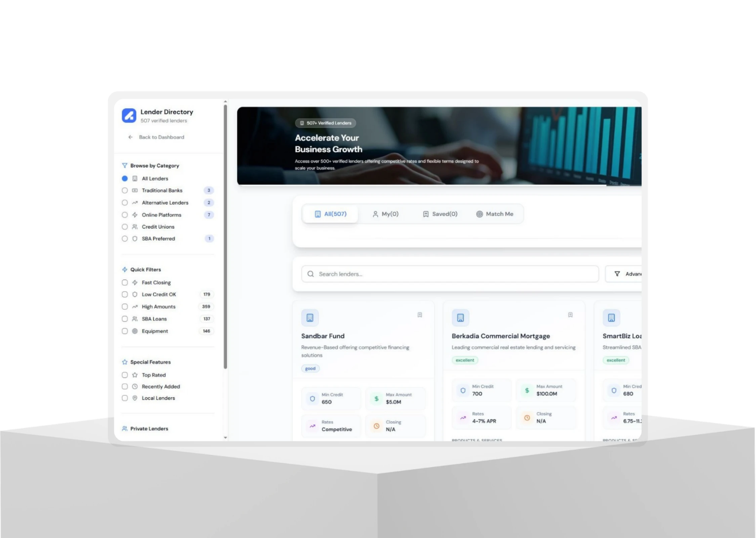The image size is (756, 538).
Task: Tick the SBA Loans filter checkbox
Action: [125, 319]
